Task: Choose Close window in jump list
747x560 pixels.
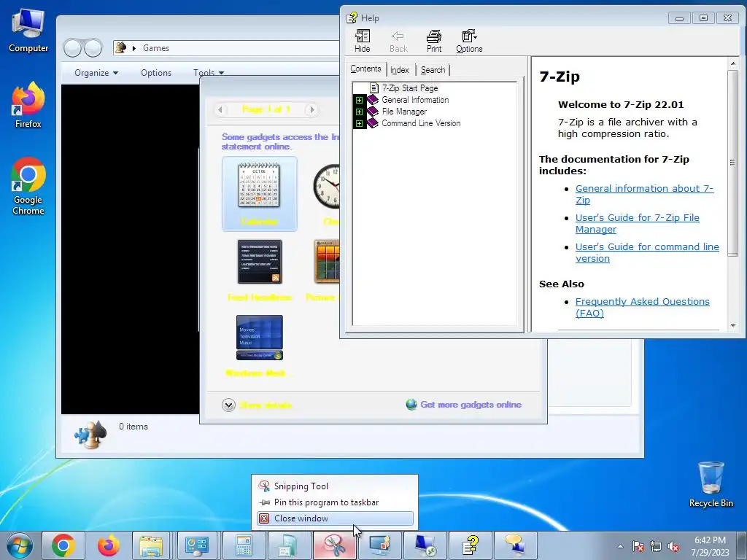Action: pos(335,518)
